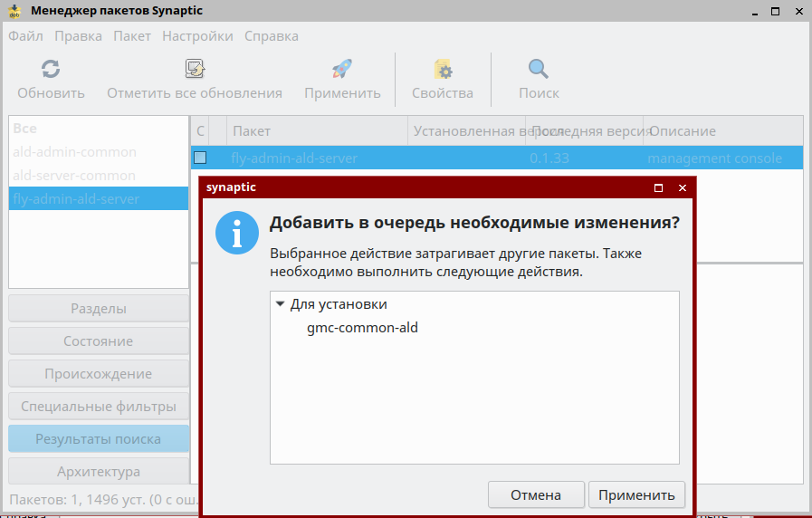Select fly-admin-ald-server in sidebar list
Screen dimensions: 812x518
tap(99, 199)
